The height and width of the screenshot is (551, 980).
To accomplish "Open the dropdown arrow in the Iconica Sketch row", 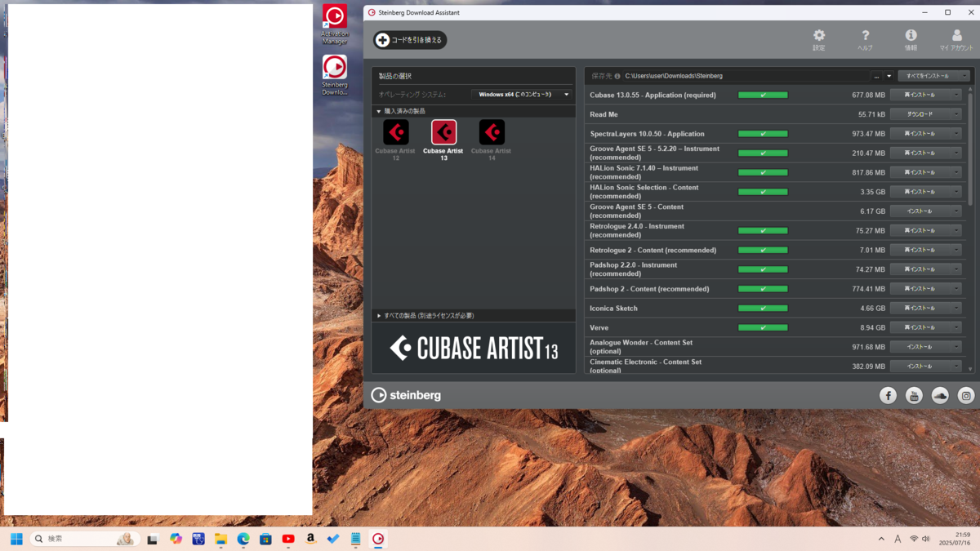I will point(956,309).
